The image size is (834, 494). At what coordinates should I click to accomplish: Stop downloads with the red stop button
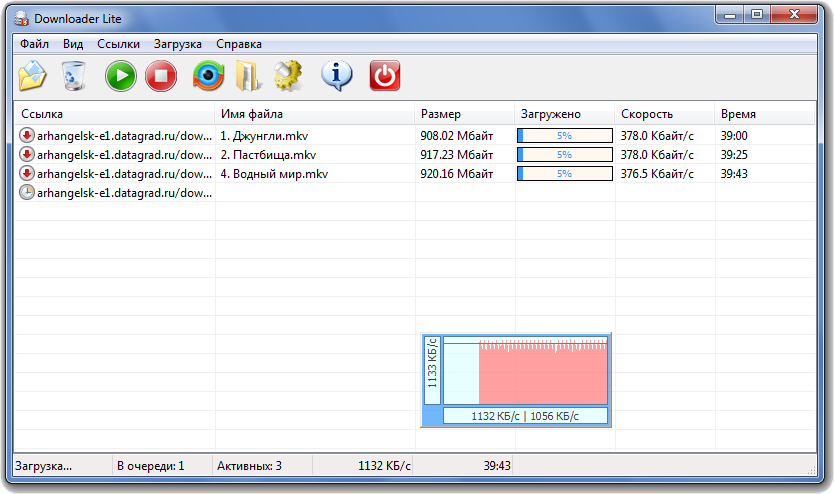161,76
